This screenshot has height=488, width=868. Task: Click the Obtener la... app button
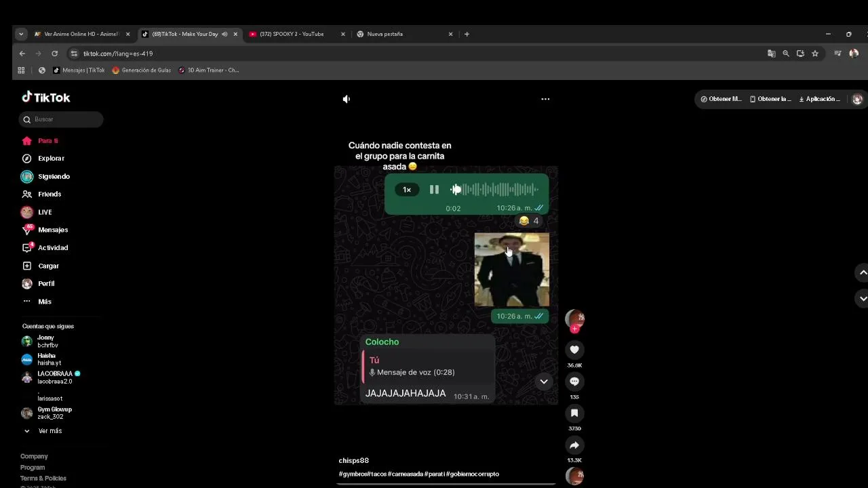770,99
